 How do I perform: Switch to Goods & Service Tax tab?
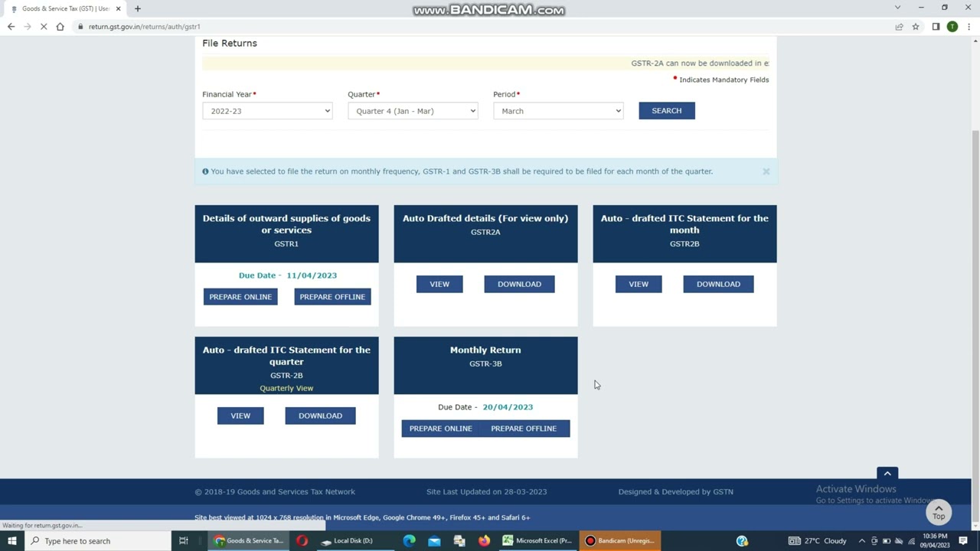pos(66,8)
